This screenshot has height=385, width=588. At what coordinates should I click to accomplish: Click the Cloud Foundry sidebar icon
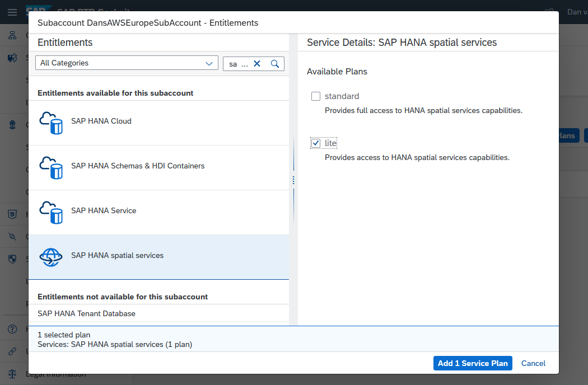12,125
